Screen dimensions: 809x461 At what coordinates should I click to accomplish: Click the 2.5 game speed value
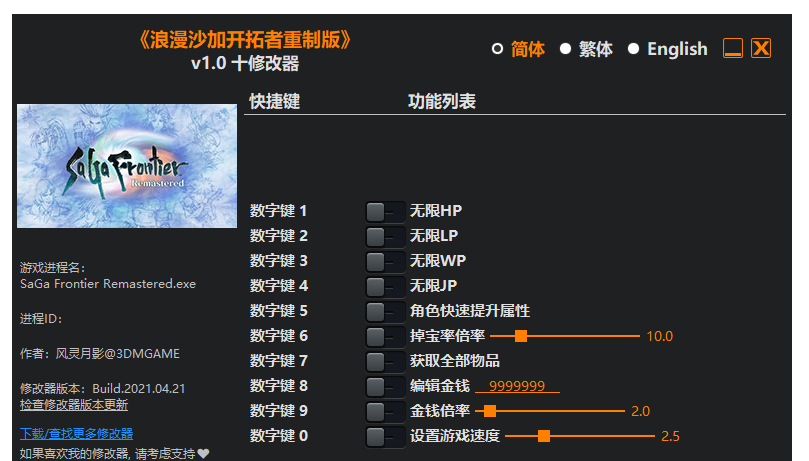(x=670, y=436)
